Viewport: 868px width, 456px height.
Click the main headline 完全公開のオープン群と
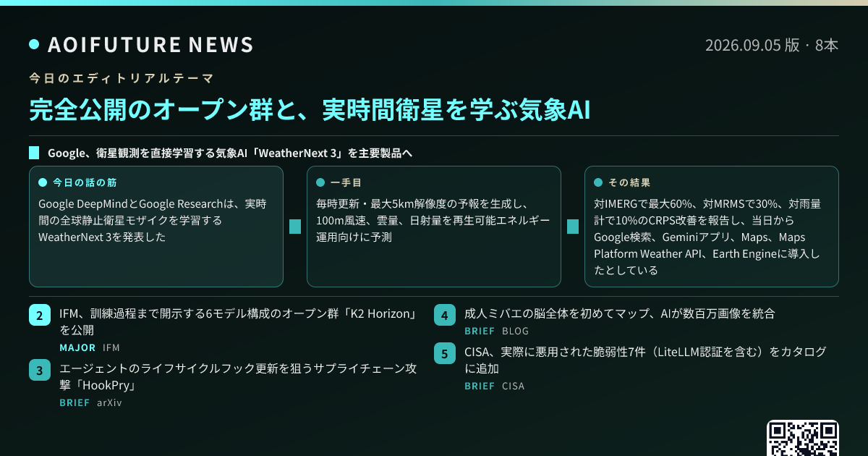tap(310, 109)
